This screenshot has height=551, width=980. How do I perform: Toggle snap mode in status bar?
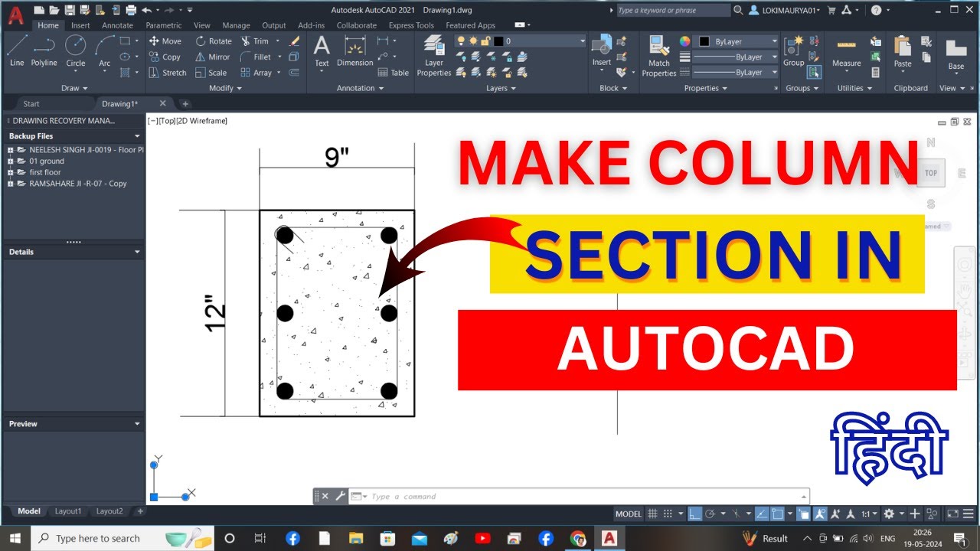coord(668,514)
